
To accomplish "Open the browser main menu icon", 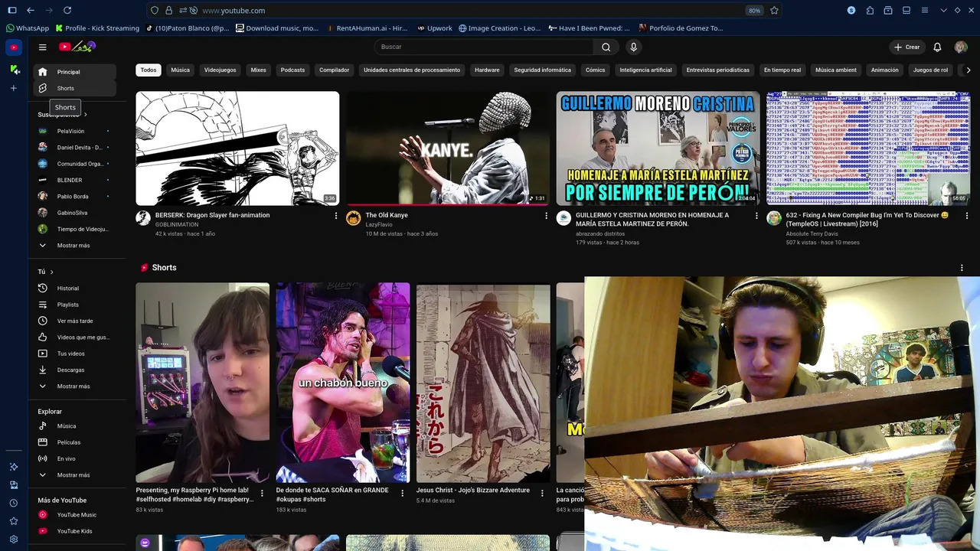I will (x=925, y=11).
